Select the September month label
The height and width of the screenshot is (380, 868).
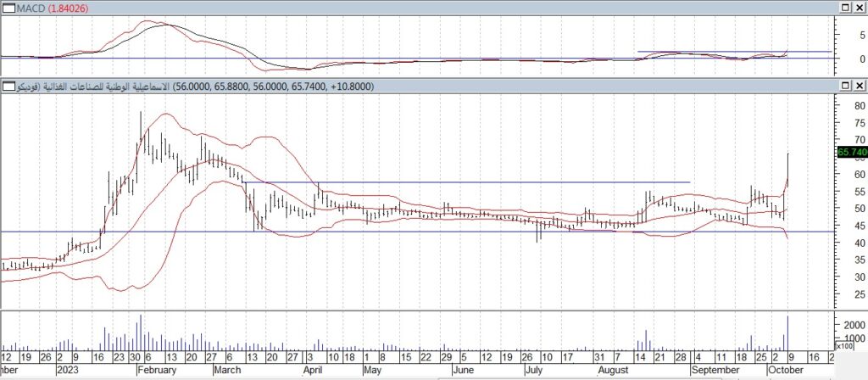[x=716, y=371]
